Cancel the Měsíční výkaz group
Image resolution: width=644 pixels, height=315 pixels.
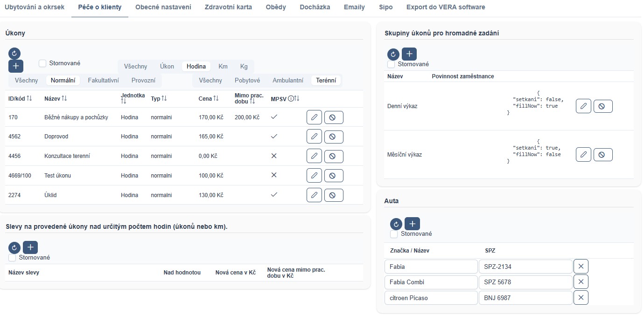point(602,155)
